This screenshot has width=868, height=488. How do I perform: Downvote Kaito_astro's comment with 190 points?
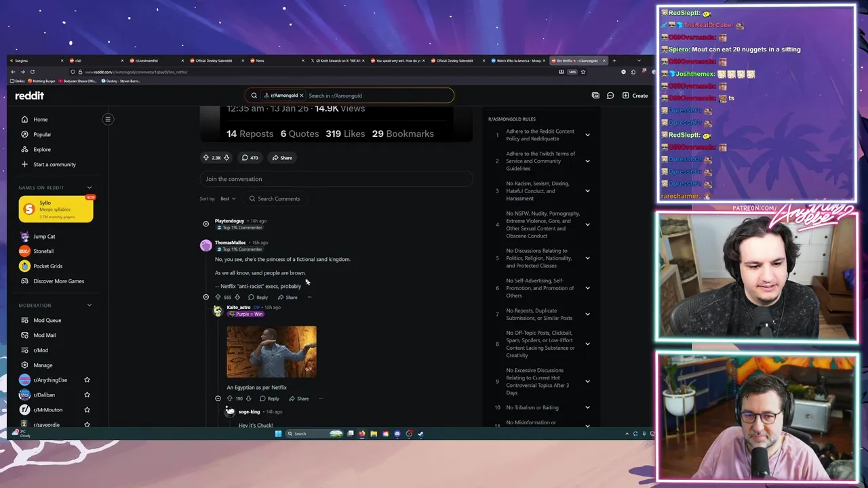point(248,399)
